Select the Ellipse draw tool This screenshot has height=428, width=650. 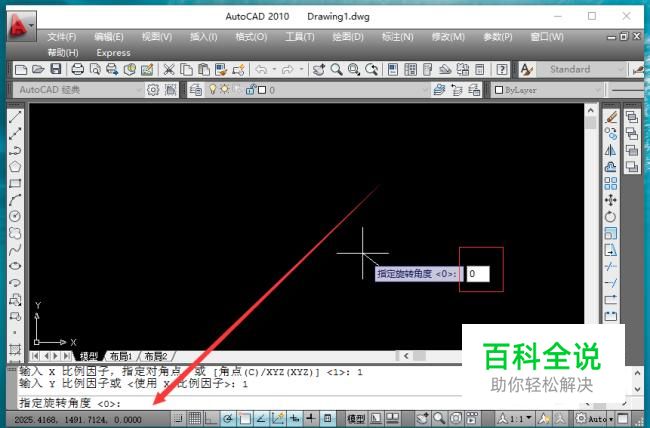coord(15,266)
